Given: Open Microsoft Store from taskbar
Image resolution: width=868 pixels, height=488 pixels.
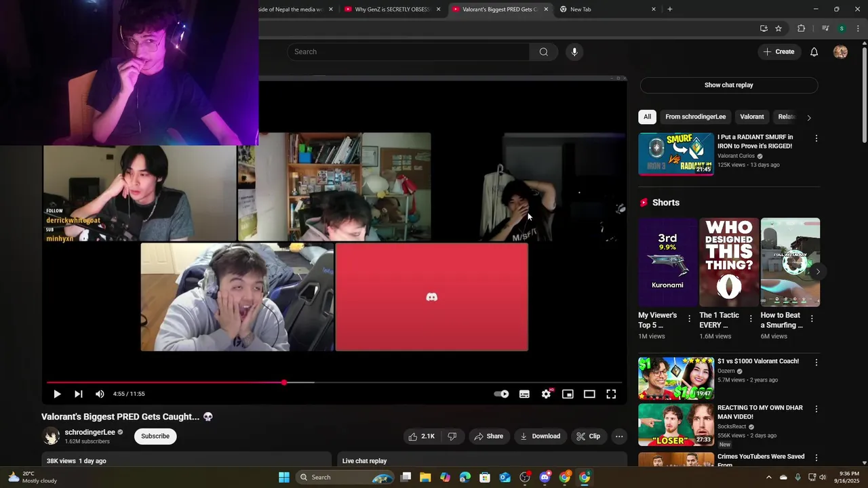Looking at the screenshot, I should click(485, 477).
